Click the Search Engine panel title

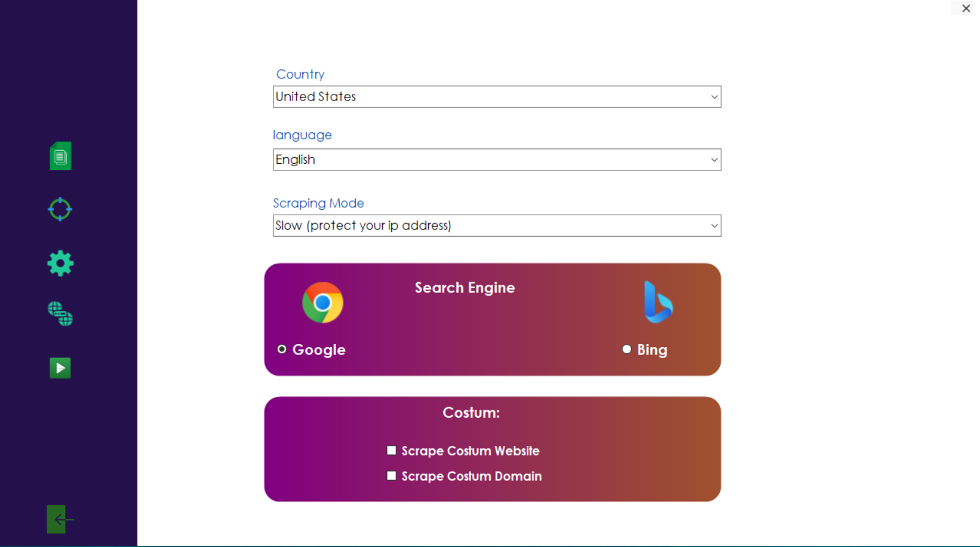(465, 288)
